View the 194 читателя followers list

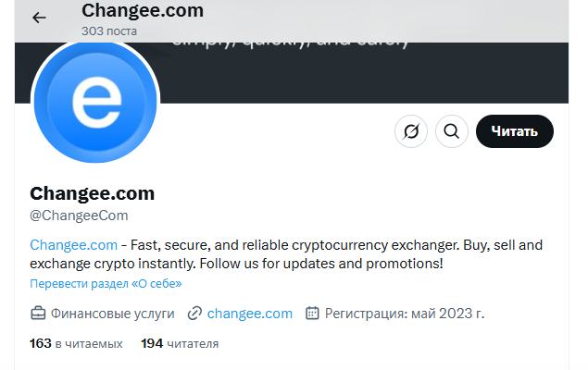click(180, 343)
